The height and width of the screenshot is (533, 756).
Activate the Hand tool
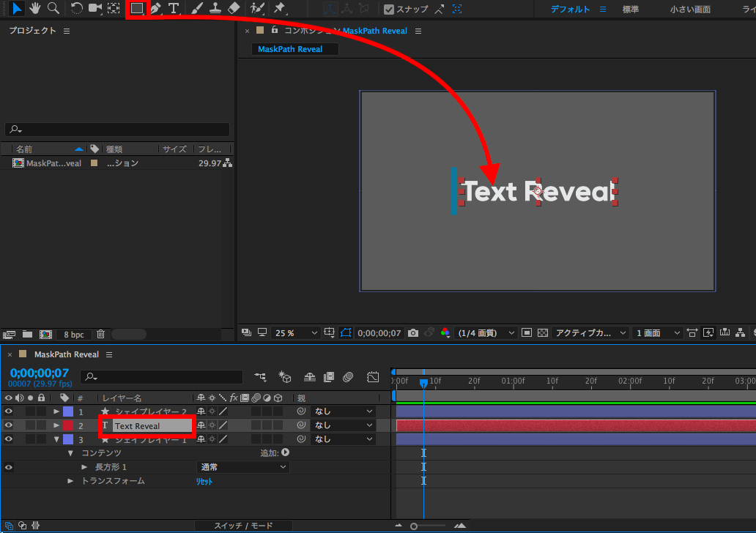point(35,9)
